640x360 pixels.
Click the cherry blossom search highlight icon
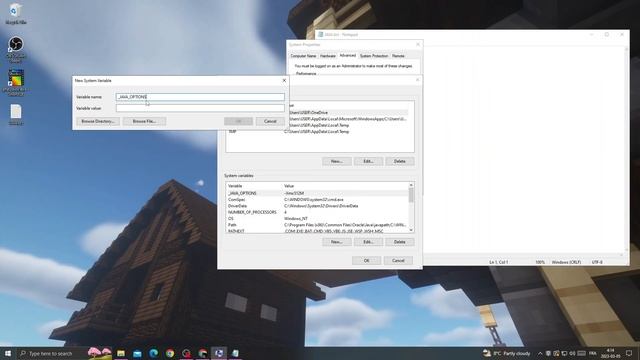(100, 353)
